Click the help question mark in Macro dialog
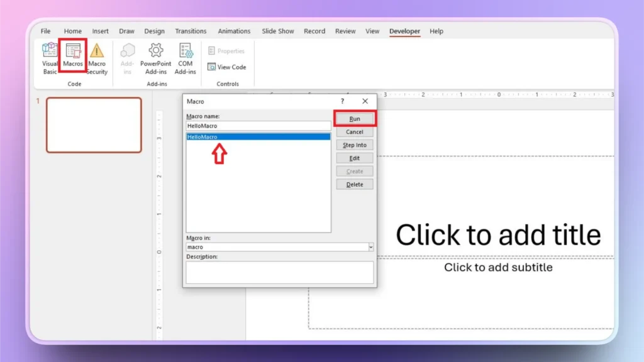Screen dimensions: 644x362 point(341,101)
